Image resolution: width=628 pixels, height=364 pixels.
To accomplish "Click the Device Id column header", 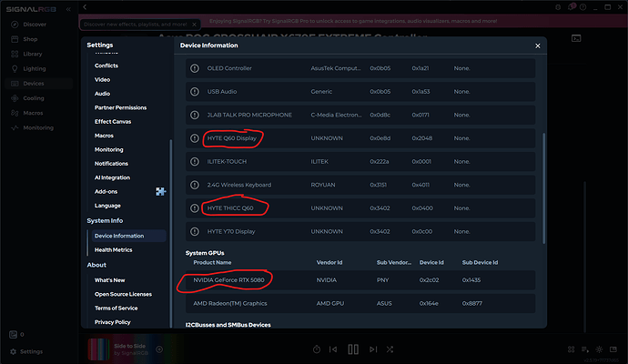I will point(431,263).
